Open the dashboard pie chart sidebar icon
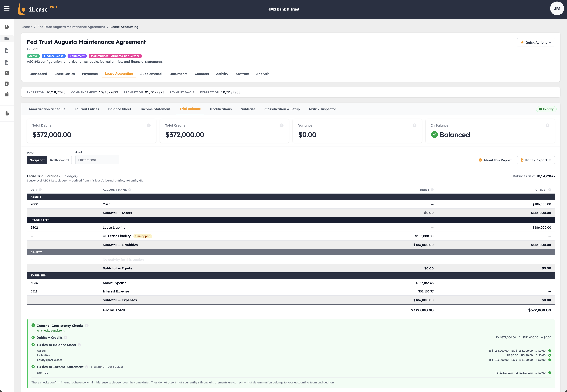567x392 pixels. pyautogui.click(x=7, y=27)
